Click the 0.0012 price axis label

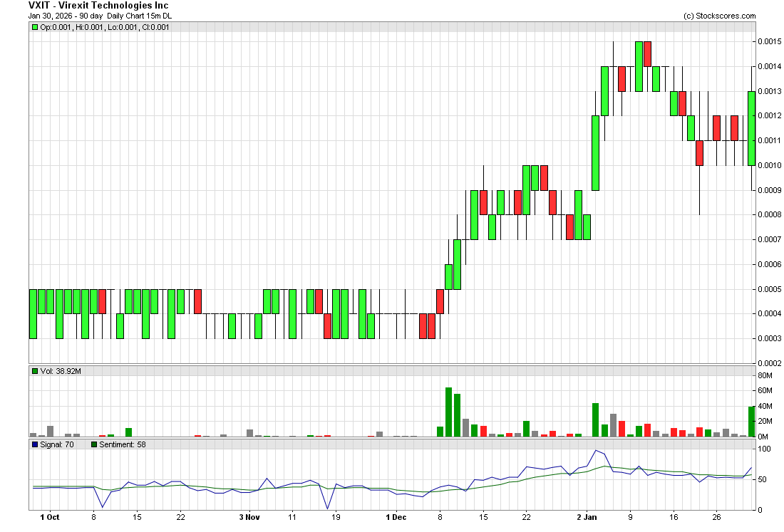pyautogui.click(x=770, y=116)
